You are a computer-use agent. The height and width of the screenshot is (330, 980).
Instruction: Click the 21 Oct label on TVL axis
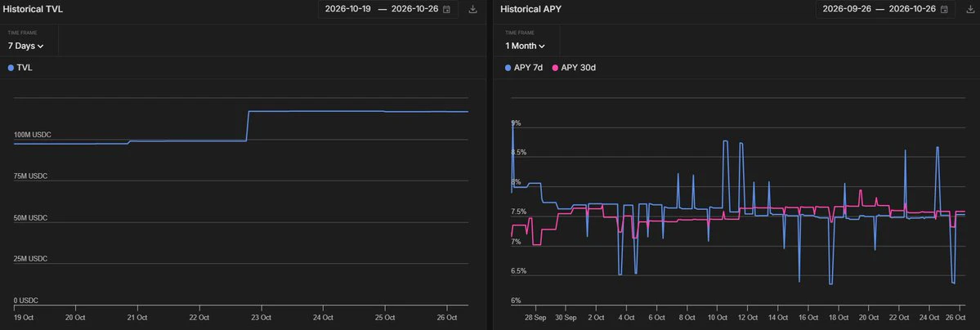(x=136, y=318)
